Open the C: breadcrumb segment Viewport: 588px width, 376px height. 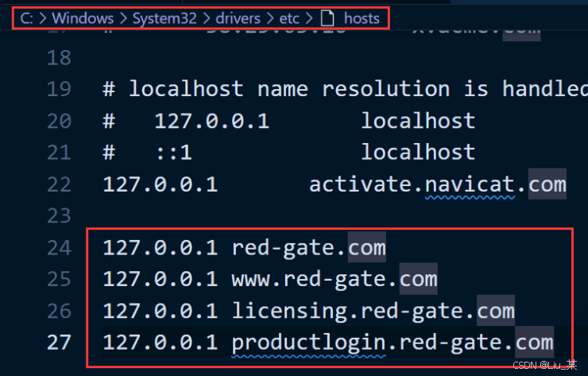coord(26,17)
